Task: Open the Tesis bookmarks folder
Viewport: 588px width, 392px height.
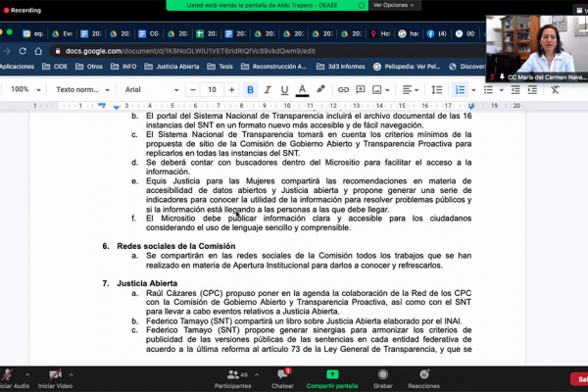Action: click(x=220, y=67)
